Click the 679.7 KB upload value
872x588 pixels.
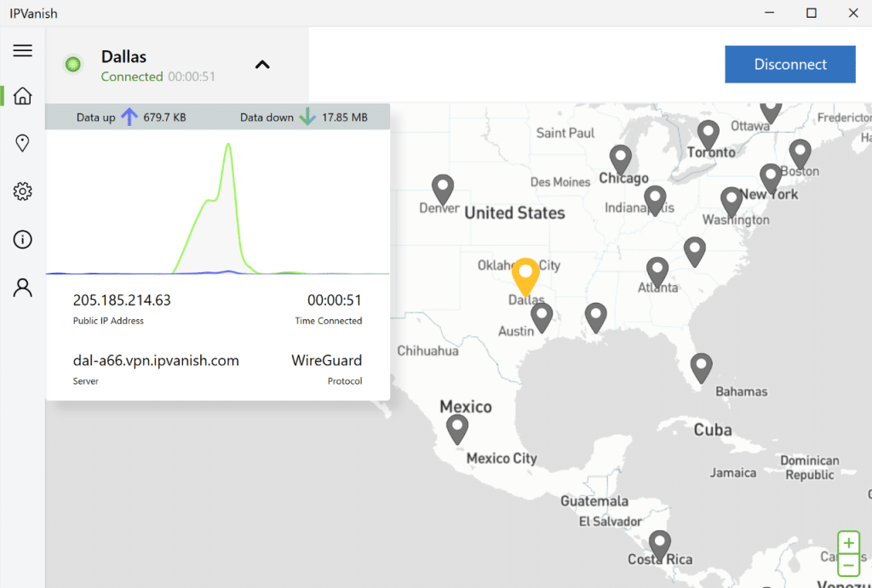164,117
